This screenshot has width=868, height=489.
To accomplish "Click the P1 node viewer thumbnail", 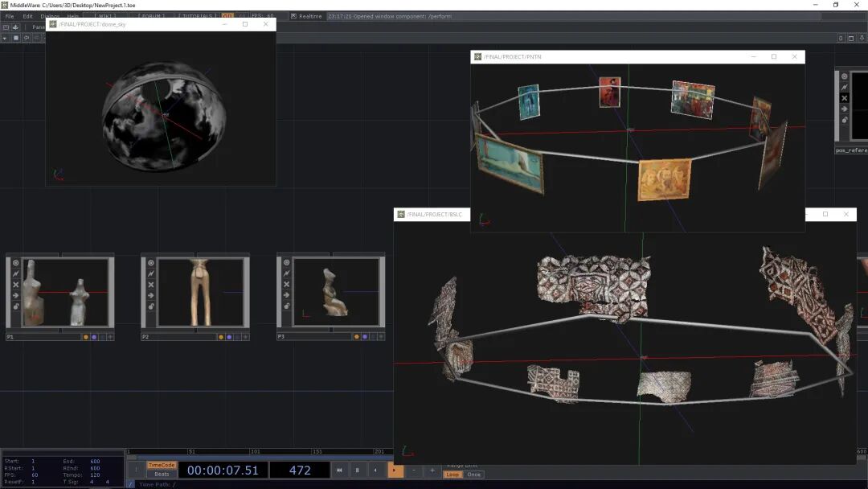I will pyautogui.click(x=65, y=292).
